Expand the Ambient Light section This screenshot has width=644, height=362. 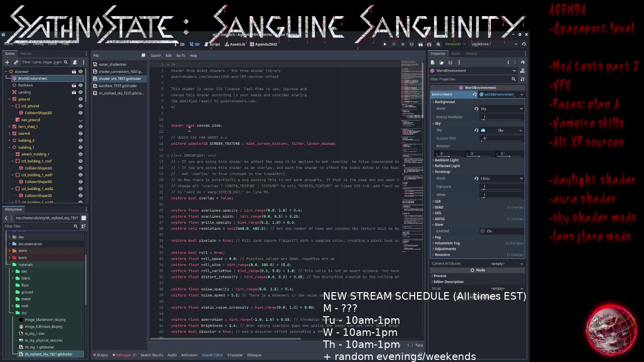coord(446,160)
